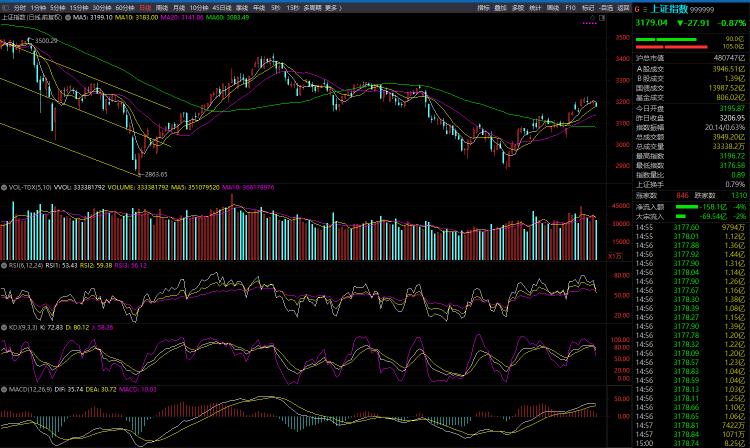Click the F10 company info button
750x448 pixels.
570,7
